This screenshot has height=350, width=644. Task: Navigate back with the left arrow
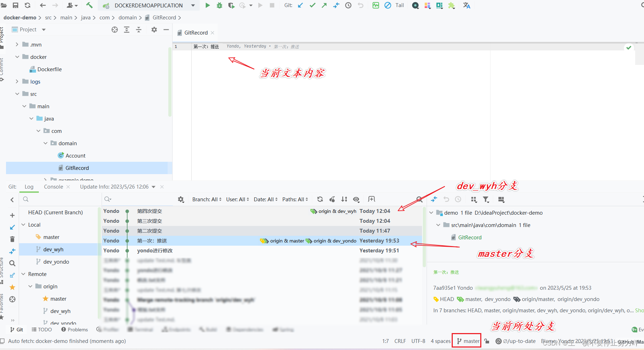click(43, 5)
